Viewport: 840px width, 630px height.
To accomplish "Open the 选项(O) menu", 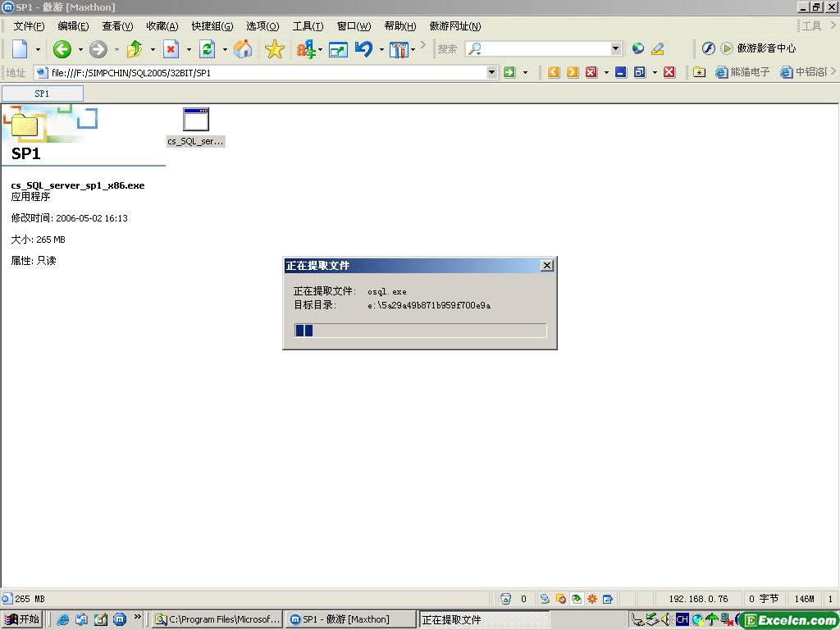I will 262,26.
